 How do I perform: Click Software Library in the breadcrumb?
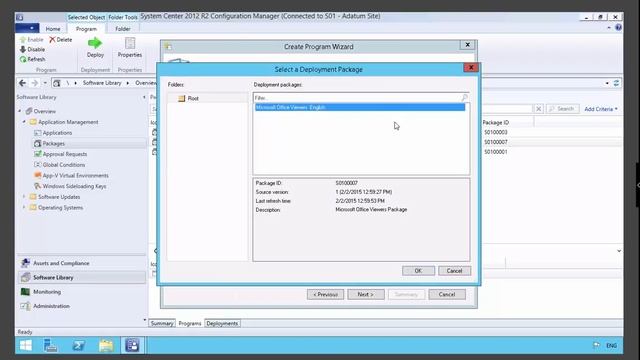(x=102, y=83)
